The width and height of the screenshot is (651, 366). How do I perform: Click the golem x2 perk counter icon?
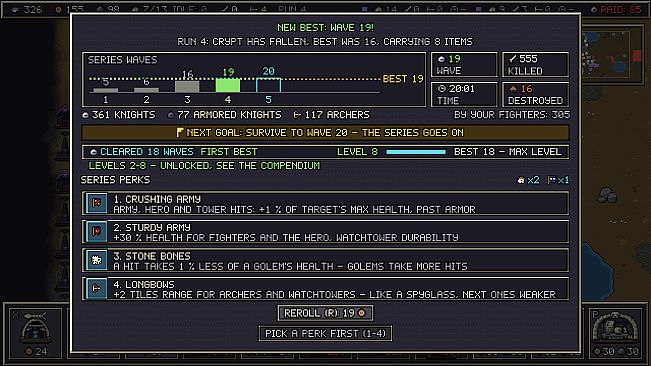point(521,180)
